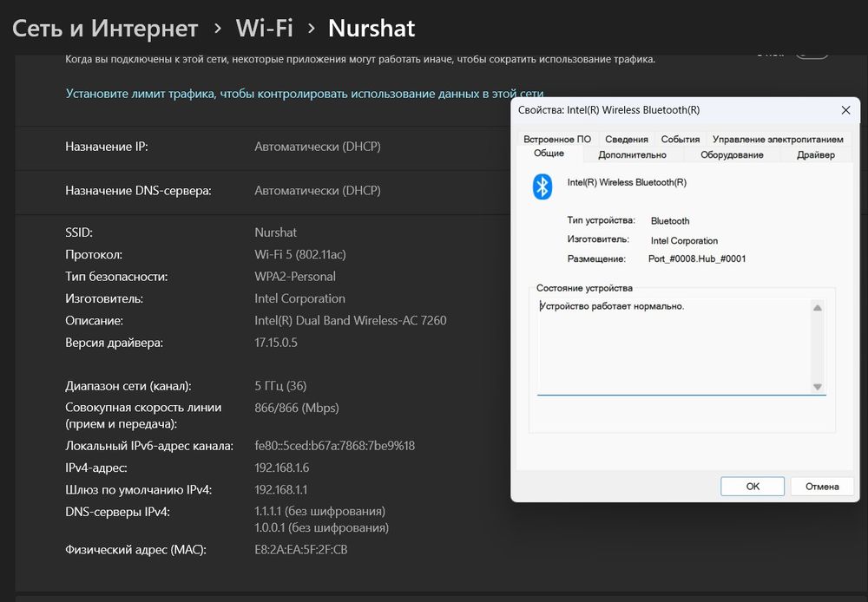
Task: Open the Оборудование tab
Action: tap(732, 155)
